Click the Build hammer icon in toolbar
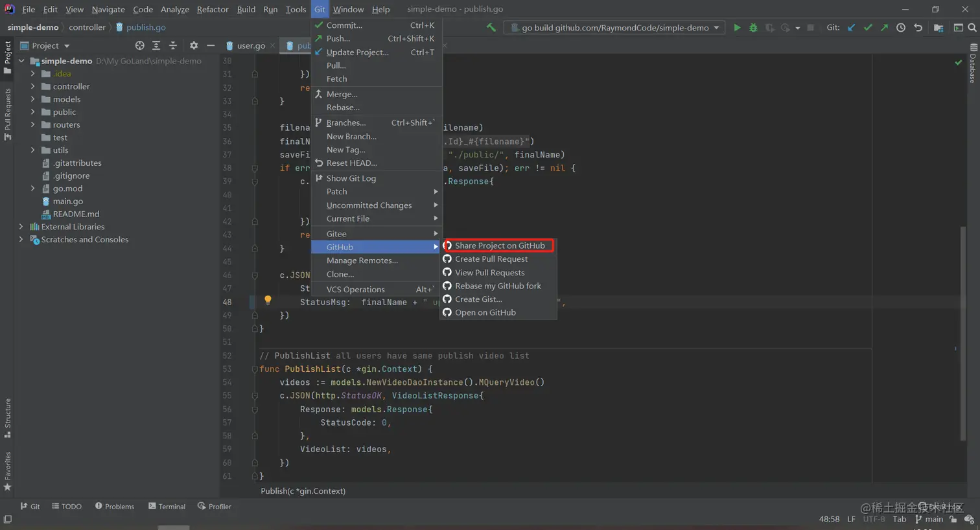Screen dimensions: 980x530 (491, 27)
